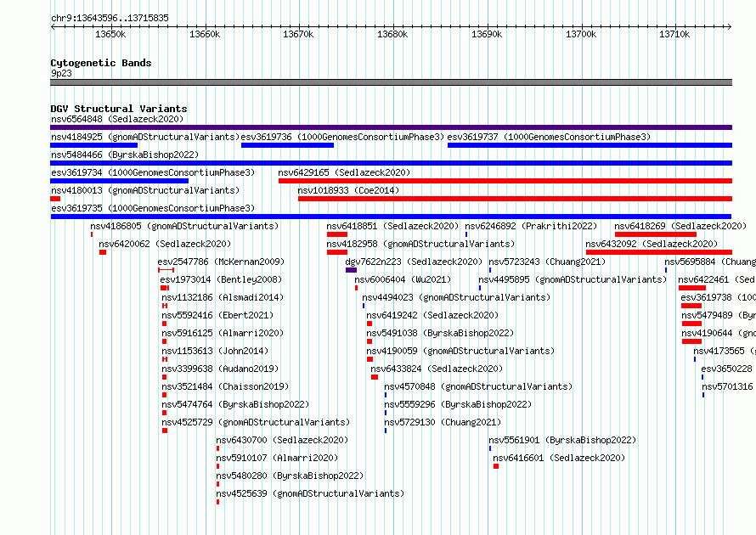The height and width of the screenshot is (535, 756).
Task: Select nsv6420062 (Sedlazeck2020) label
Action: (165, 244)
